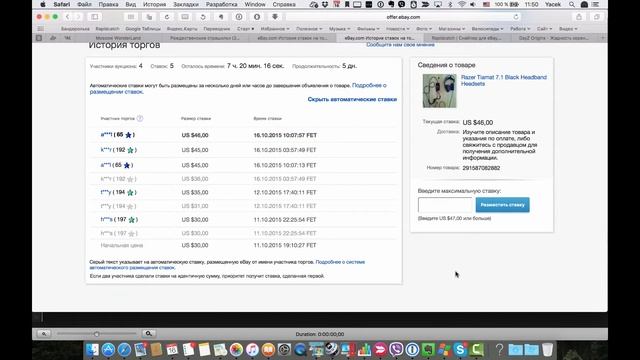Screen dimensions: 640x360
Task: Click Скрыть автоматические ставки link
Action: click(352, 99)
